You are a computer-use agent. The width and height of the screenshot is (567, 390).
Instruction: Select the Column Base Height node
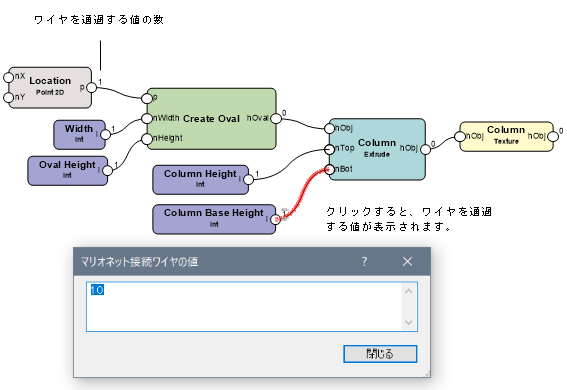pyautogui.click(x=214, y=219)
